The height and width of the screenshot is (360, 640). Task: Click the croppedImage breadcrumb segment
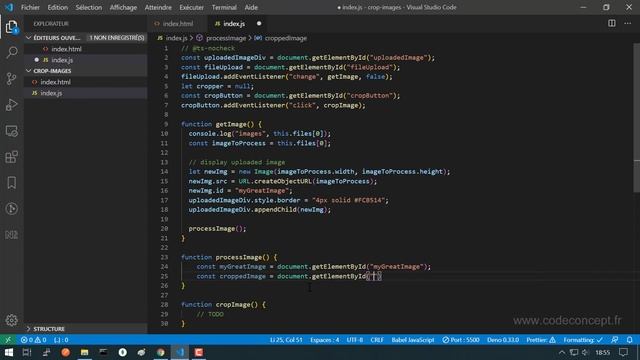pyautogui.click(x=285, y=38)
